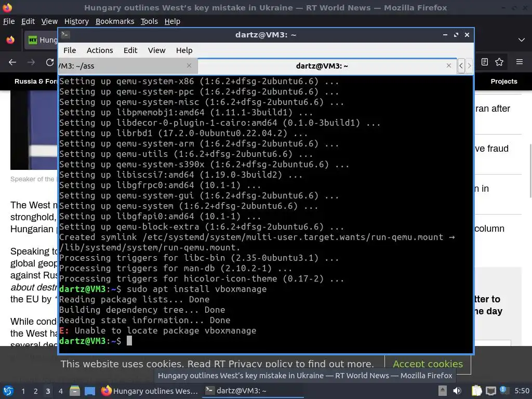Click the terminal window title icon

pyautogui.click(x=65, y=34)
